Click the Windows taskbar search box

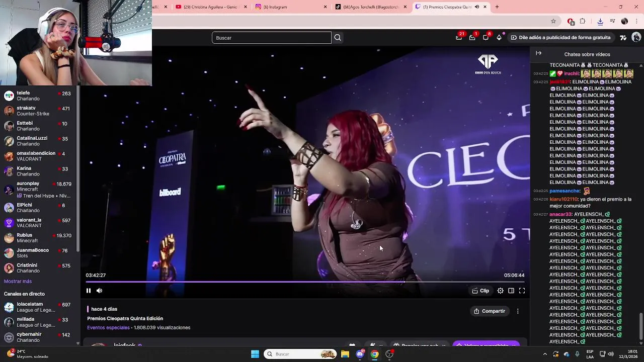pos(300,354)
